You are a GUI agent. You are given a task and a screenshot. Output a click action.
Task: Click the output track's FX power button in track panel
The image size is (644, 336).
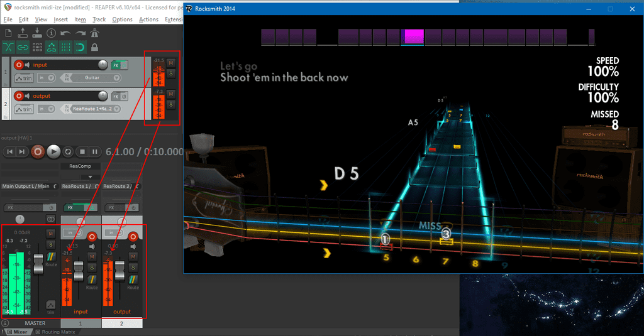pos(124,97)
